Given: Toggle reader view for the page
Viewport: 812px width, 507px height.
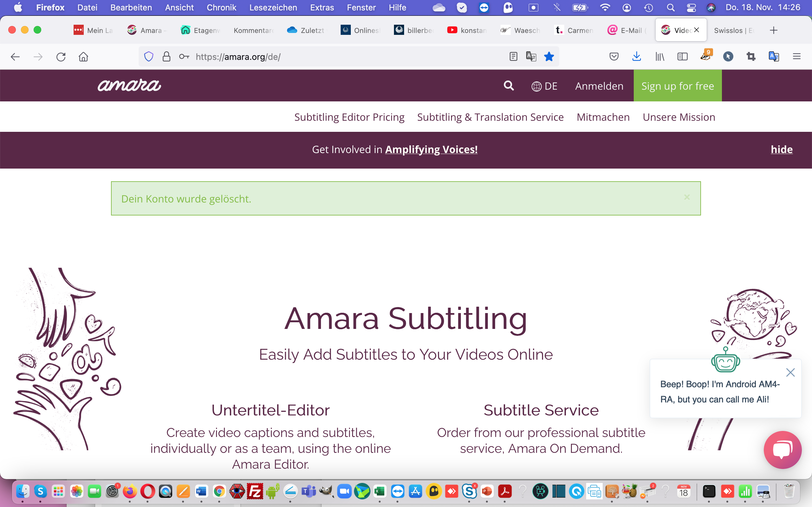Looking at the screenshot, I should point(514,56).
